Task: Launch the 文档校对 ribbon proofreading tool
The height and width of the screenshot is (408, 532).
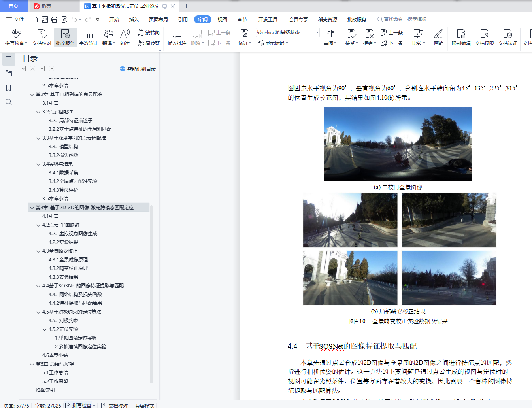Action: click(42, 38)
